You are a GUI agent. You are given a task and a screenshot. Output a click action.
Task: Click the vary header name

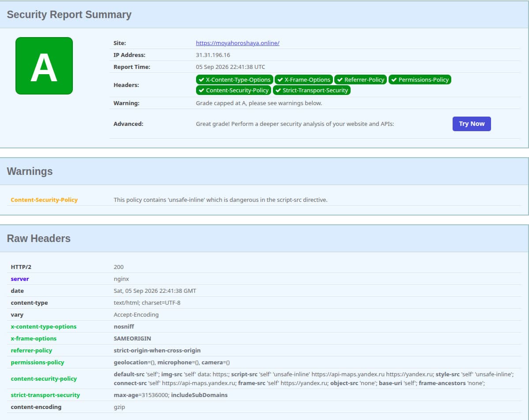coord(17,315)
